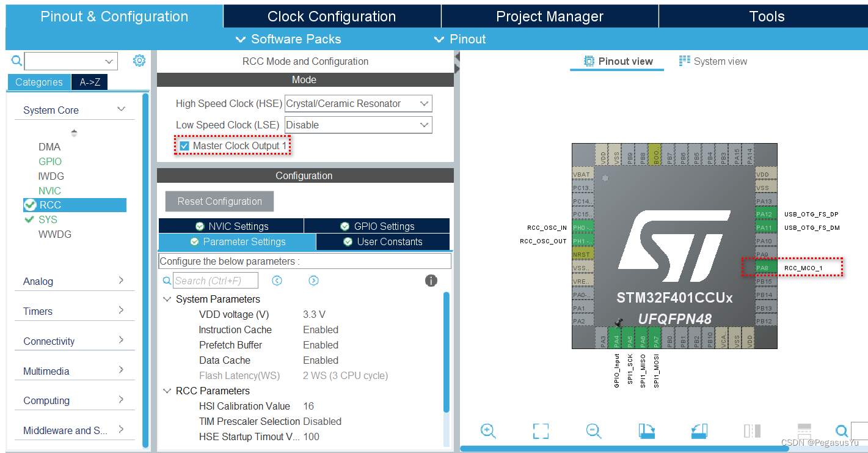The image size is (868, 453).
Task: Select pin PA9 on the chip
Action: 766,254
